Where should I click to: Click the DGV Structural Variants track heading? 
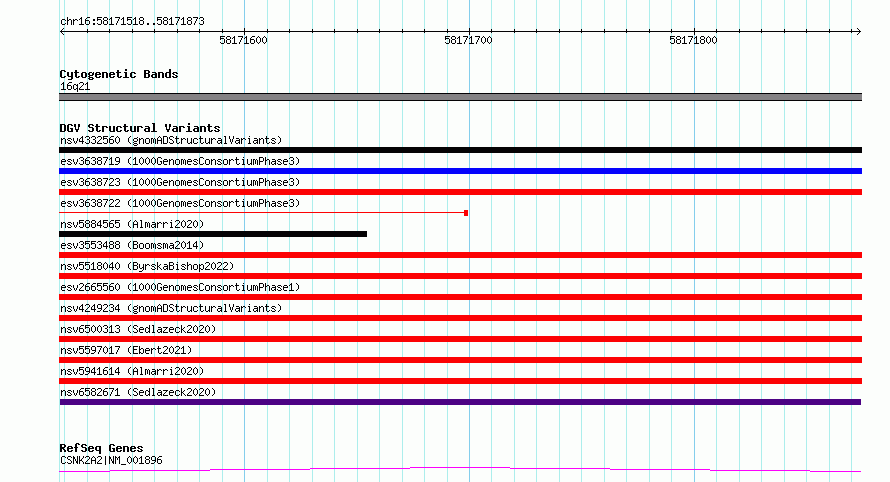click(140, 128)
